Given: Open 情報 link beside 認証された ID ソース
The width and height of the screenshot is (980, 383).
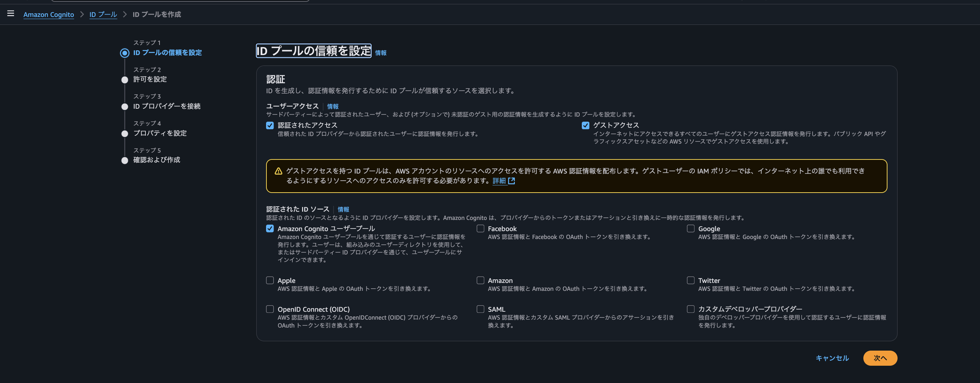Looking at the screenshot, I should tap(343, 209).
